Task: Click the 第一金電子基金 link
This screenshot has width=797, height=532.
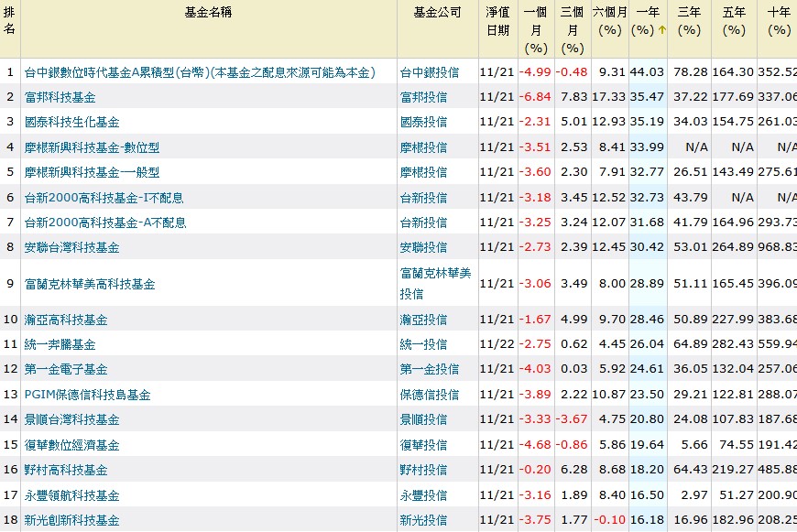Action: point(66,369)
